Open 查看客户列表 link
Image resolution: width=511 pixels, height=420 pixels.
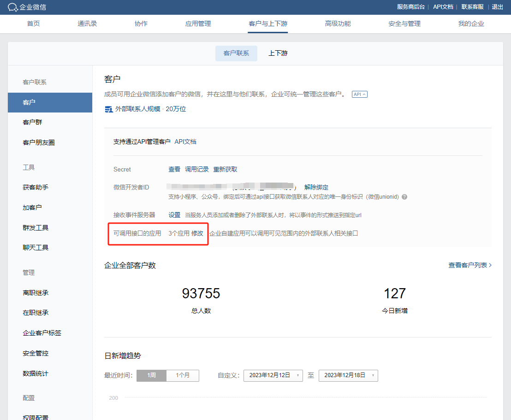coord(470,265)
